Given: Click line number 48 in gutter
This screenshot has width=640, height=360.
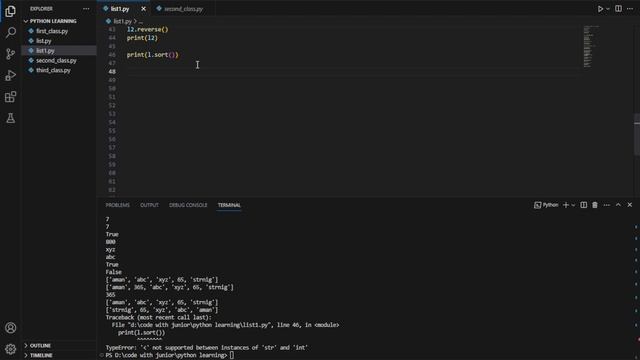Looking at the screenshot, I should click(112, 71).
